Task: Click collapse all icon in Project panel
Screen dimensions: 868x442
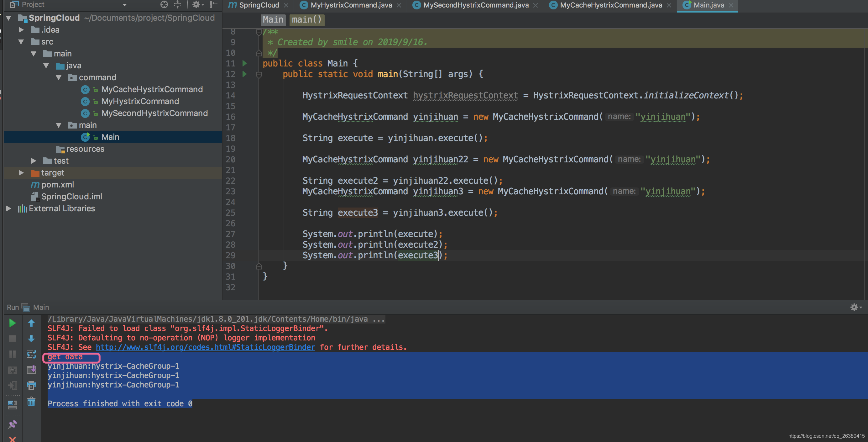Action: click(178, 4)
